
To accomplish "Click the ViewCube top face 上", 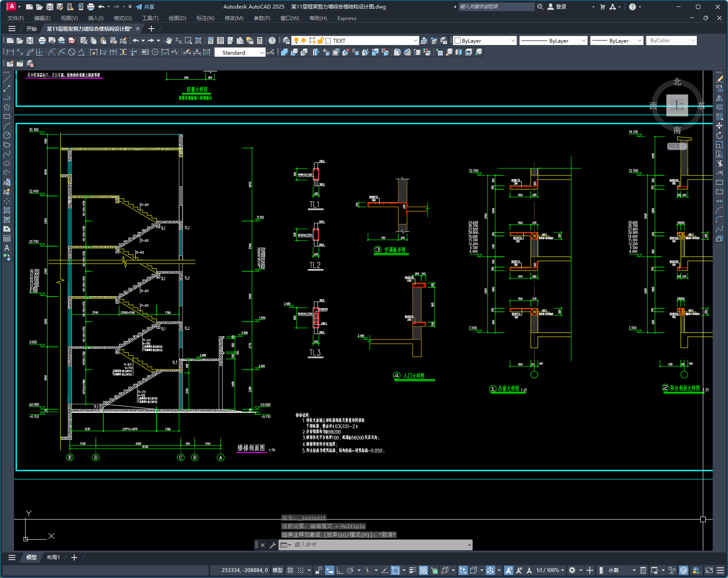I will (677, 105).
